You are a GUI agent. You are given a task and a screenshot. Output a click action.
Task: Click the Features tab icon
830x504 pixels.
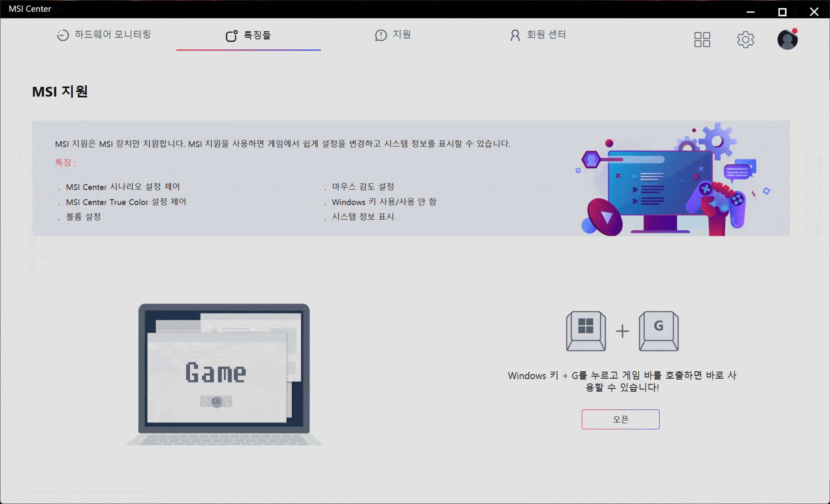(x=231, y=35)
